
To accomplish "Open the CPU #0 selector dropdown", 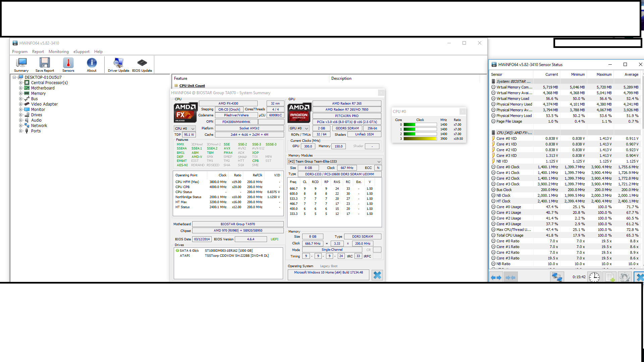I will [x=184, y=128].
